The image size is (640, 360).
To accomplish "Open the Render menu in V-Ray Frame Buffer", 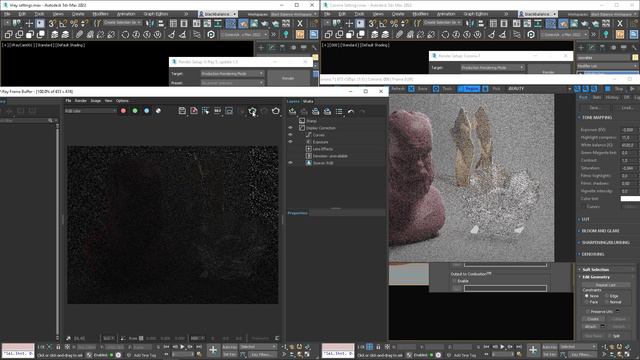I will (80, 100).
